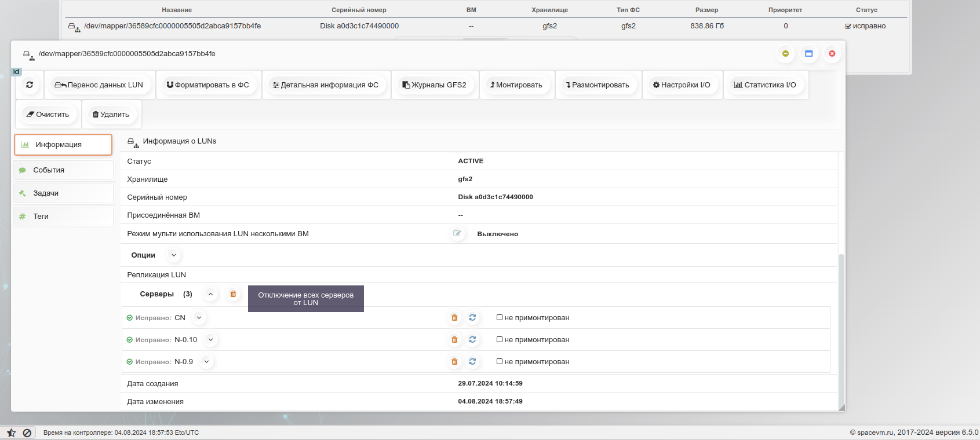Toggle mount checkbox for N-0.9 server
Screen dimensions: 980x440
click(x=500, y=361)
